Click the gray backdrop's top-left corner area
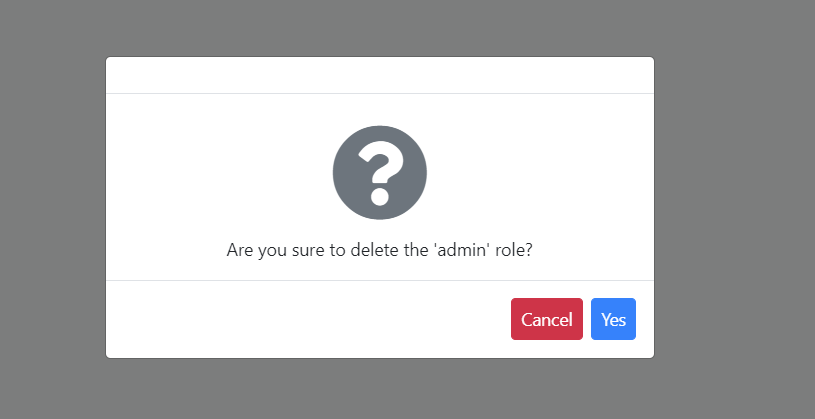Screen dimensions: 815x419 [x=25, y=20]
